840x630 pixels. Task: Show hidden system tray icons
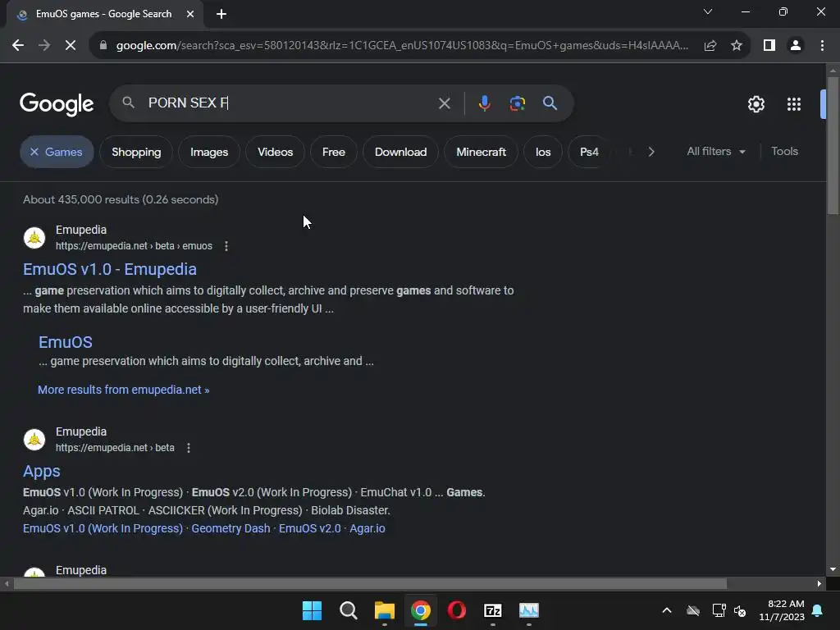tap(667, 610)
